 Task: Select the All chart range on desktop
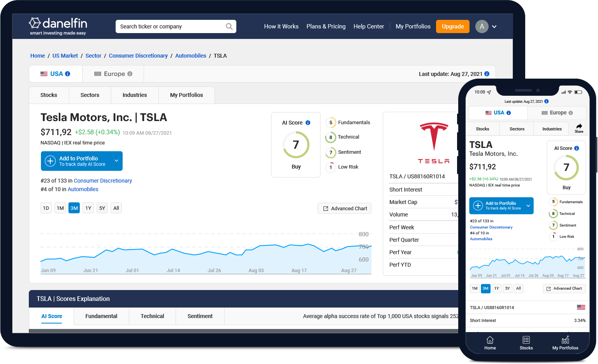[x=116, y=208]
